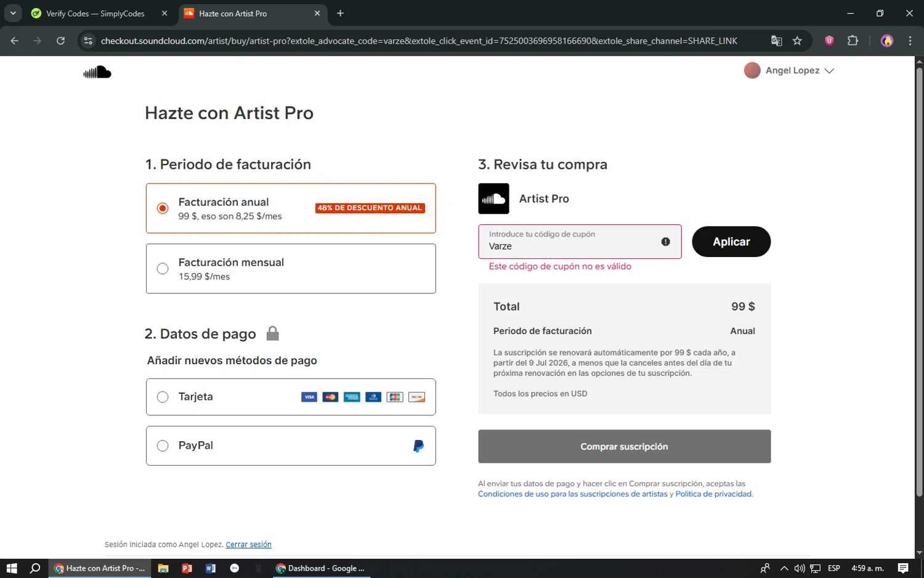The image size is (924, 578).
Task: Click the Diners Club card icon
Action: point(373,397)
